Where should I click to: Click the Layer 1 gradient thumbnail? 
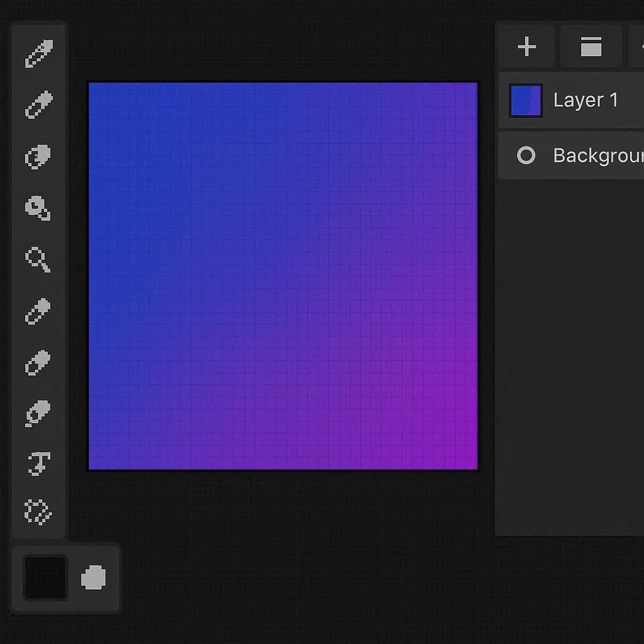(x=526, y=101)
